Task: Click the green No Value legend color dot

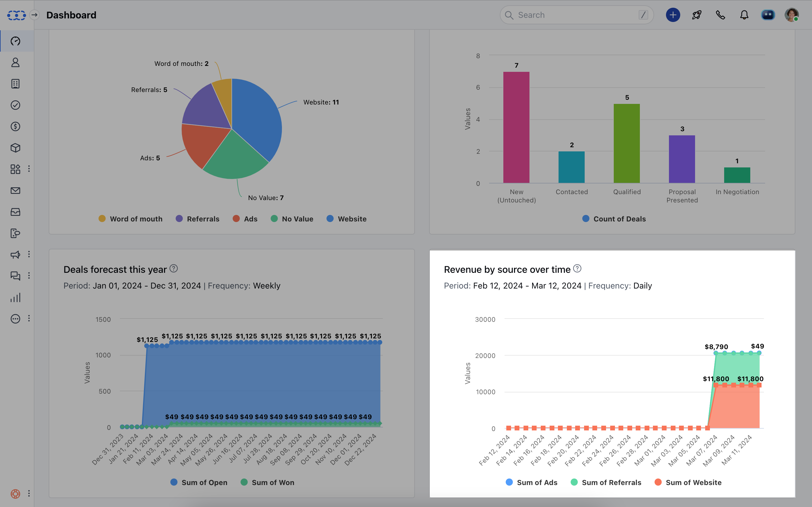Action: (x=275, y=219)
